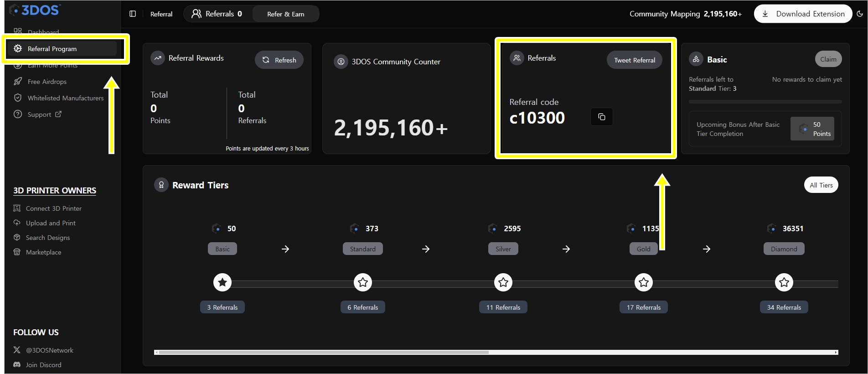
Task: Click the arrow between Silver and Gold
Action: [x=566, y=249]
